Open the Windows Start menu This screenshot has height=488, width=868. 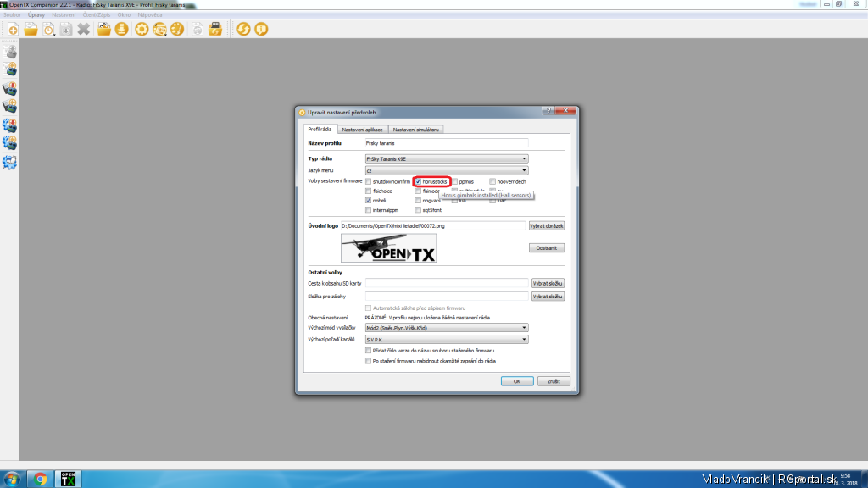(x=12, y=480)
